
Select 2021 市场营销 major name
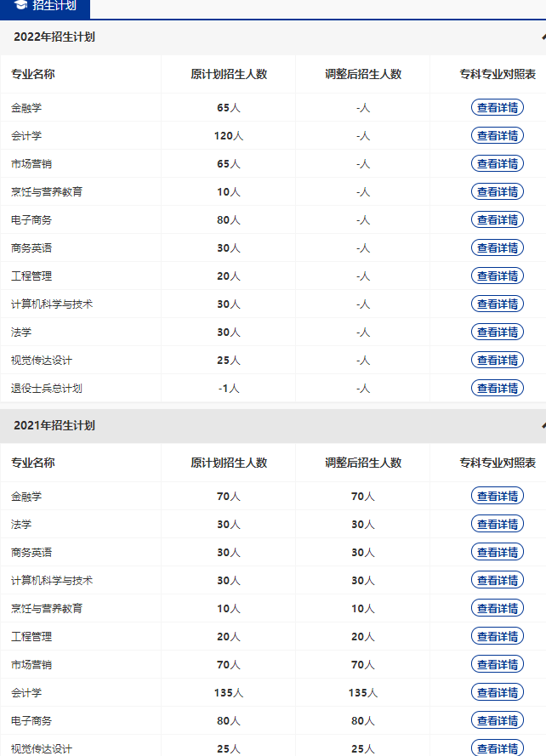click(31, 664)
